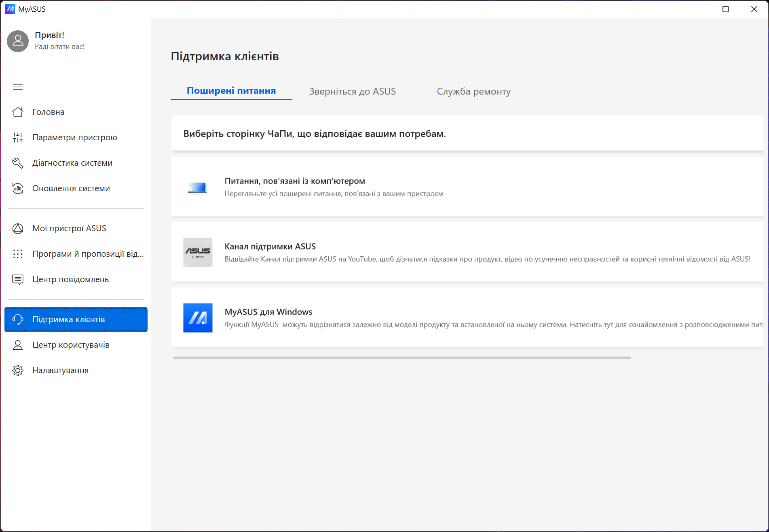Open Центр повідомлень in the sidebar
This screenshot has height=532, width=769.
[x=76, y=279]
